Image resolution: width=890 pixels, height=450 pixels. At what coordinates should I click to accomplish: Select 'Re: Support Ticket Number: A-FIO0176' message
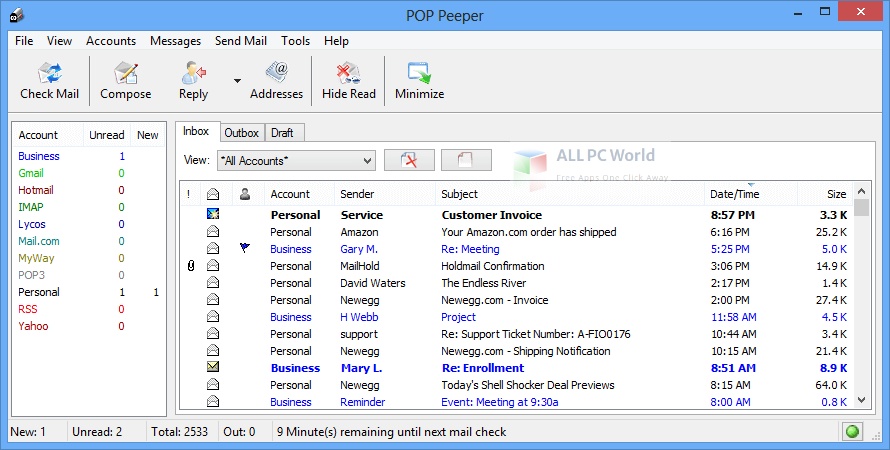tap(536, 334)
